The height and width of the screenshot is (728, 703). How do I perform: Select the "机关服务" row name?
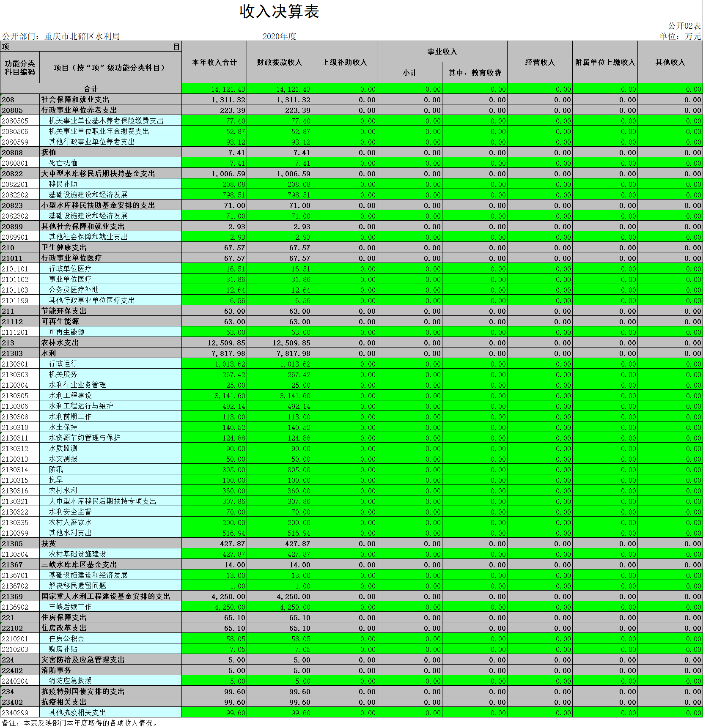pos(63,374)
